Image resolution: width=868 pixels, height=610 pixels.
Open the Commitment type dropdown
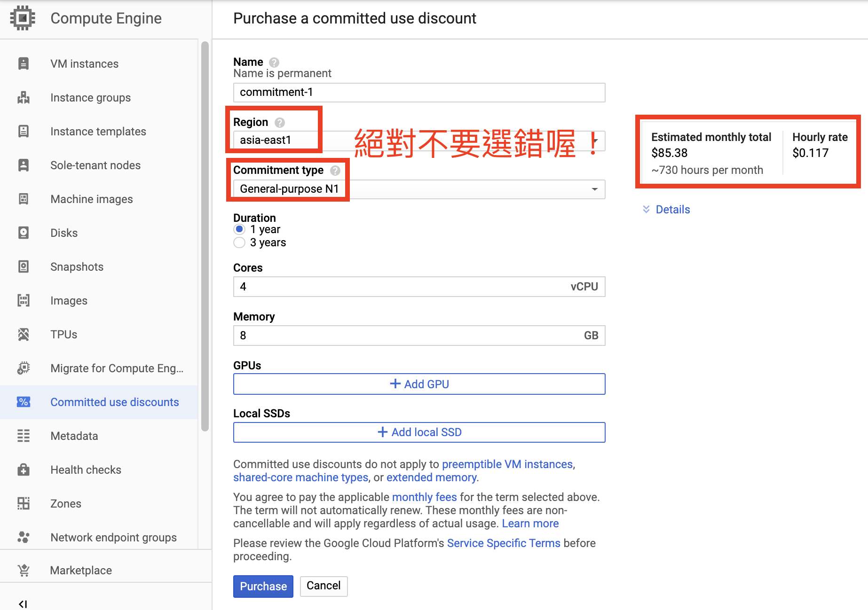[x=594, y=189]
